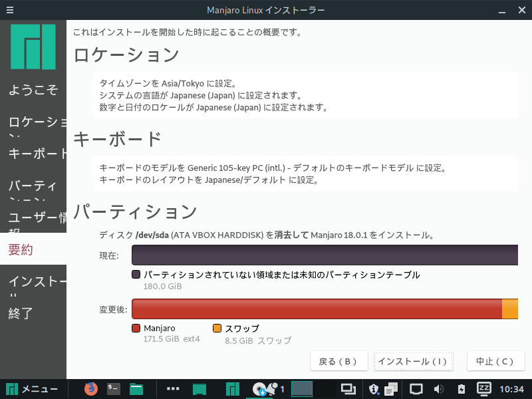Click the security shield info tray icon
Image resolution: width=532 pixels, height=399 pixels.
(x=374, y=389)
